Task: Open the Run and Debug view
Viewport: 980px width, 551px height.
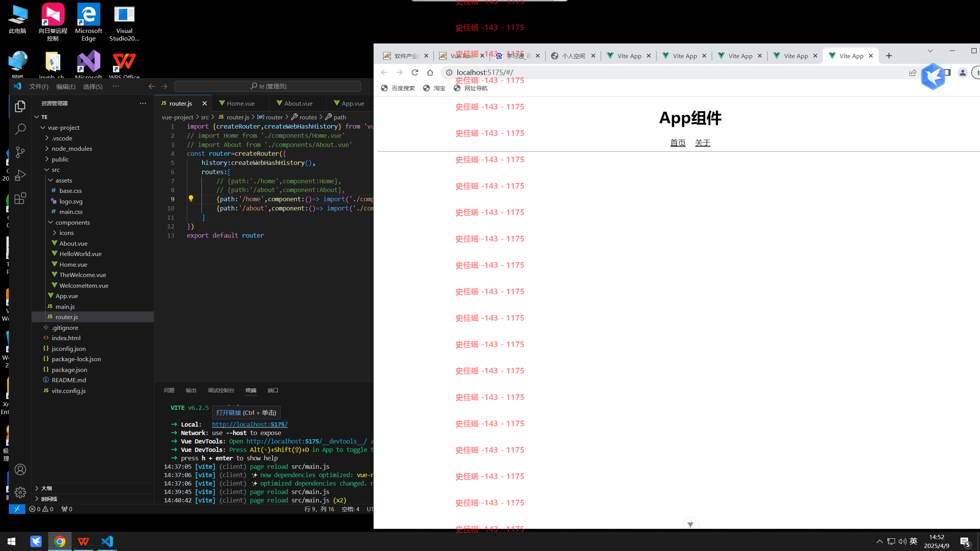Action: 20,175
